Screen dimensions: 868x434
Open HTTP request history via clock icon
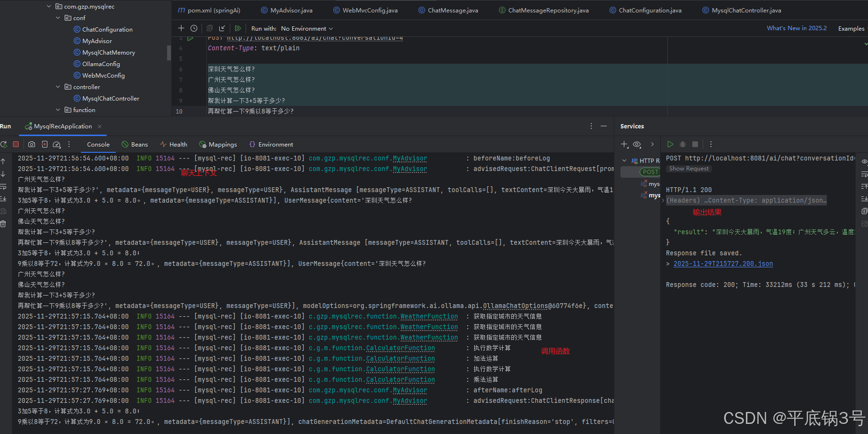tap(194, 28)
